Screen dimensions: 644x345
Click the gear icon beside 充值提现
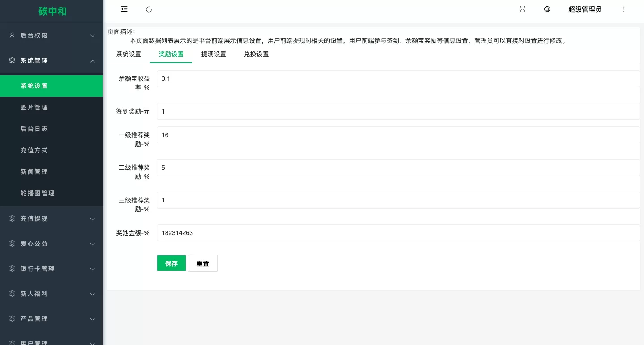pyautogui.click(x=12, y=219)
